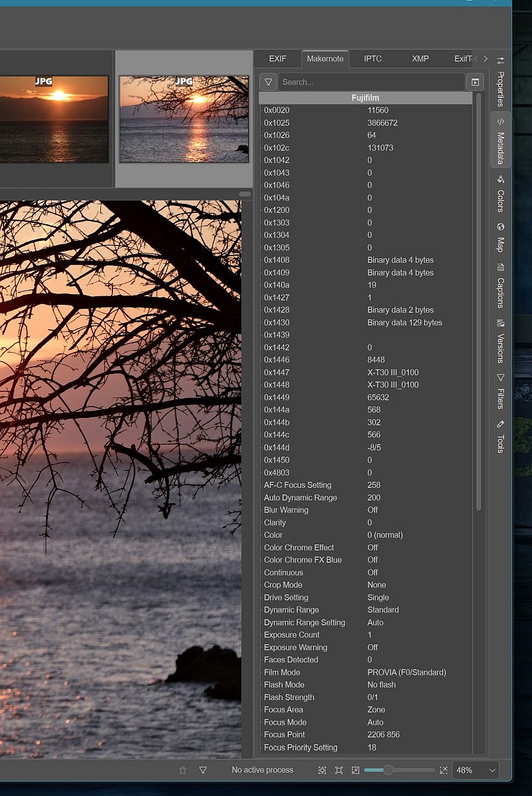This screenshot has width=532, height=796.
Task: Click the filter funnel icon in status bar
Action: 203,770
